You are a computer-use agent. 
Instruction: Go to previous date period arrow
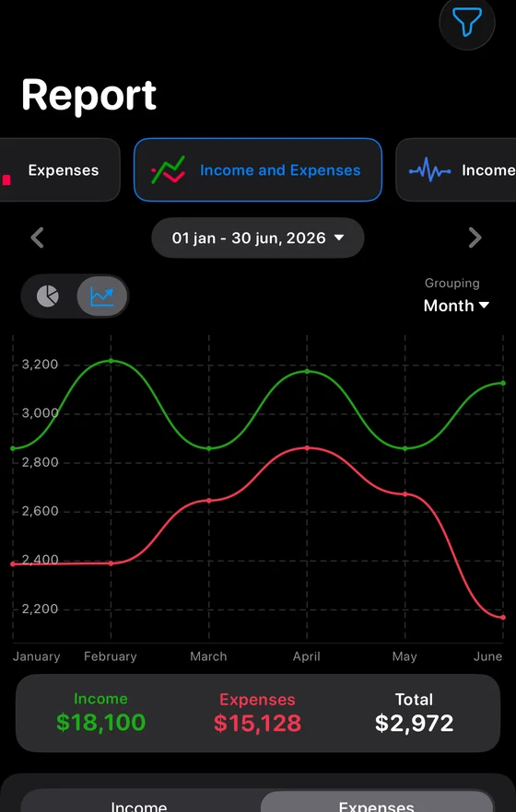tap(37, 238)
